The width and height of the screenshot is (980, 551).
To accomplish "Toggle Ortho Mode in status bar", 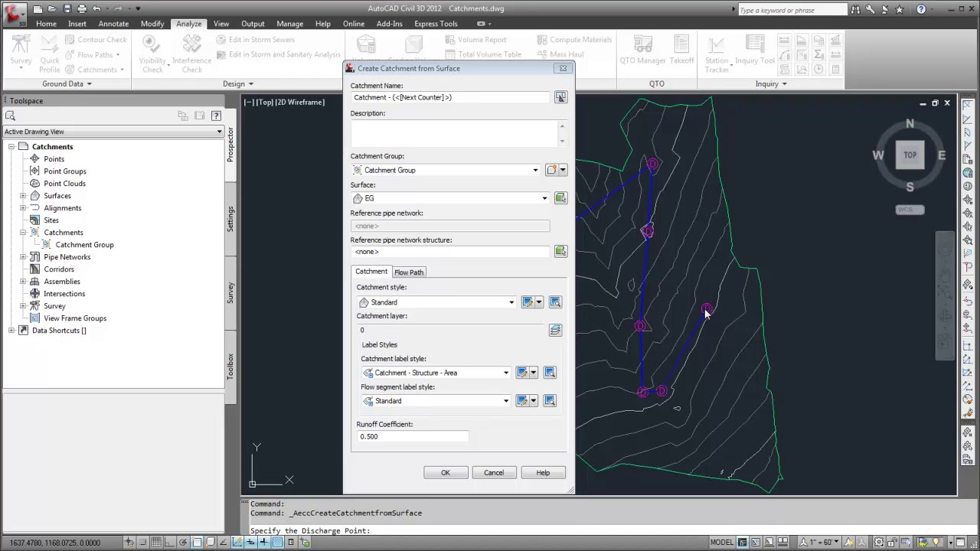I will 169,543.
